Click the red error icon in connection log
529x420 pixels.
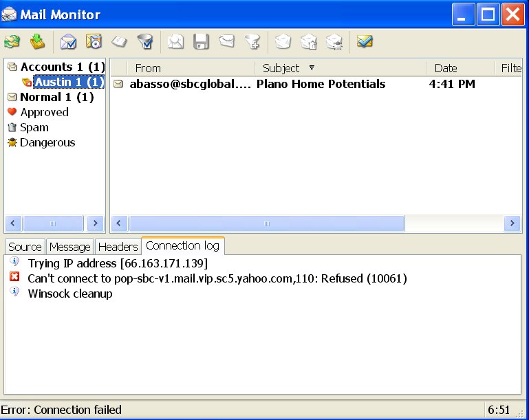point(14,277)
